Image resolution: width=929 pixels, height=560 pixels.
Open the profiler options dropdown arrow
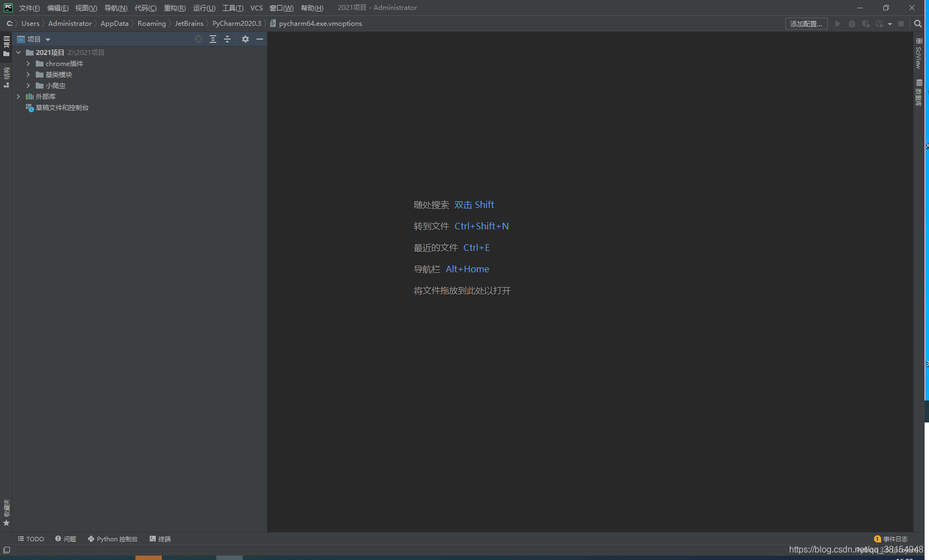click(x=890, y=24)
